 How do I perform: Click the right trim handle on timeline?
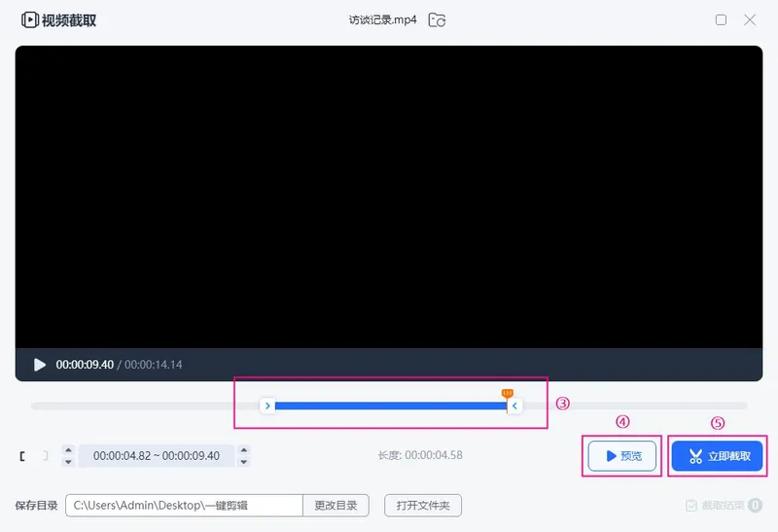tap(514, 406)
